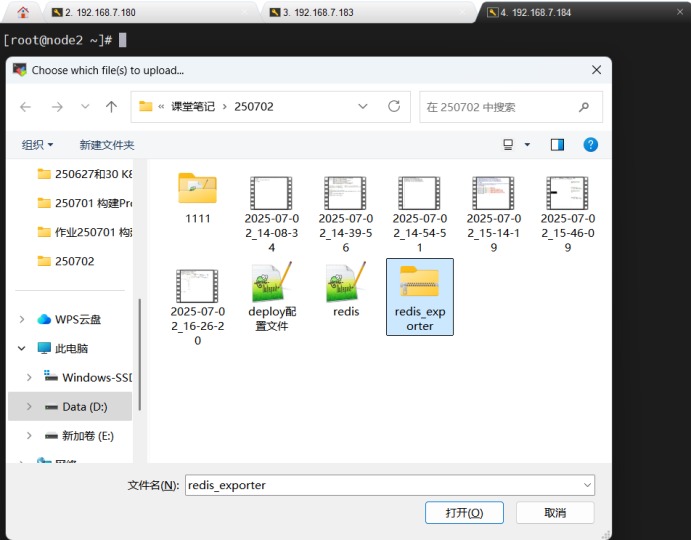Image resolution: width=692 pixels, height=540 pixels.
Task: Click the 取消 button
Action: pyautogui.click(x=555, y=513)
